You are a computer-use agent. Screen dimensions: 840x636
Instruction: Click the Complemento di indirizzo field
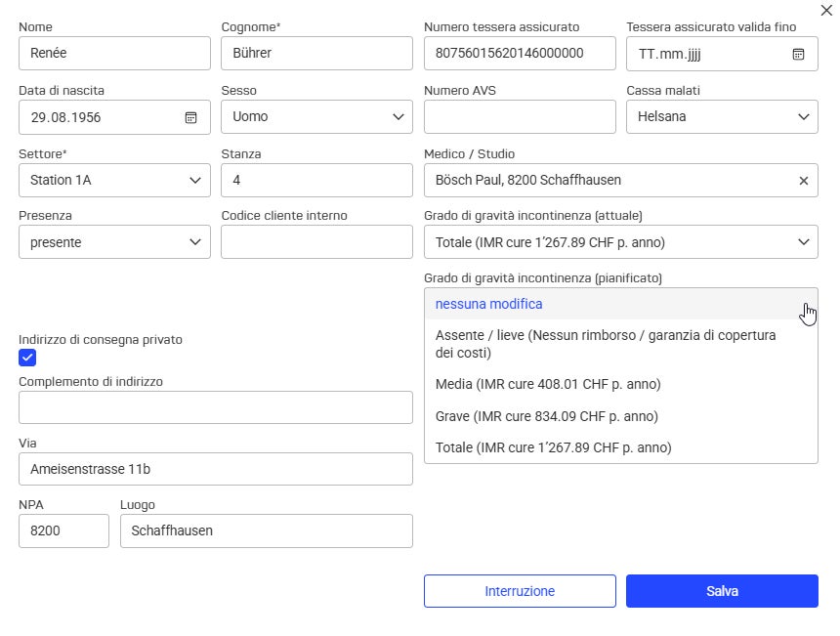click(x=215, y=407)
